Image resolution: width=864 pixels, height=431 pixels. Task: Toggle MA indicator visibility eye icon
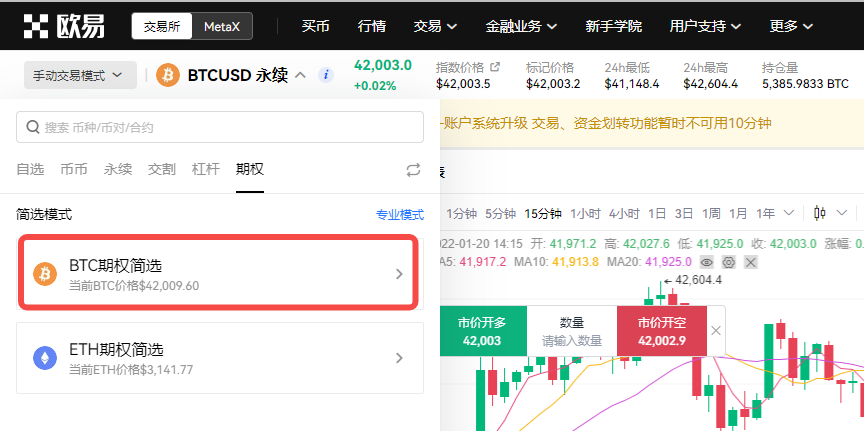706,262
